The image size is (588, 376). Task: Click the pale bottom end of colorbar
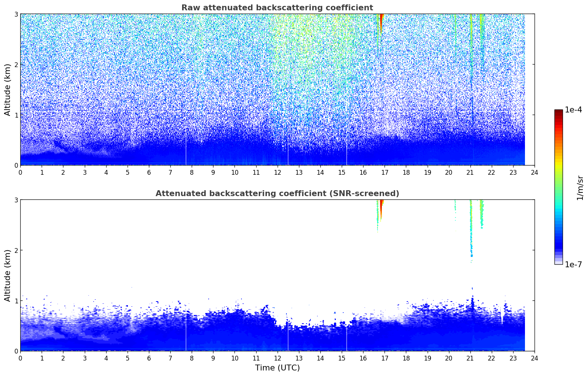[x=558, y=262]
